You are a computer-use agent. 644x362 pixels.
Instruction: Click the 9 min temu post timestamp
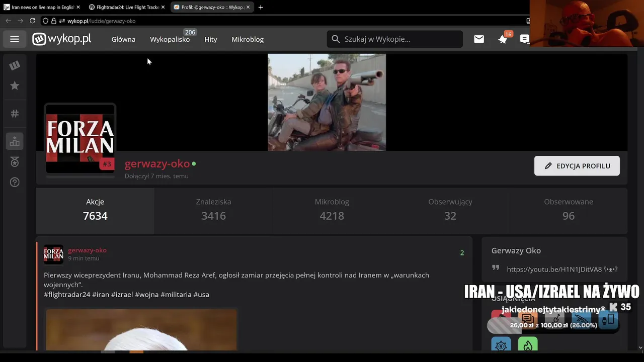[x=84, y=258]
